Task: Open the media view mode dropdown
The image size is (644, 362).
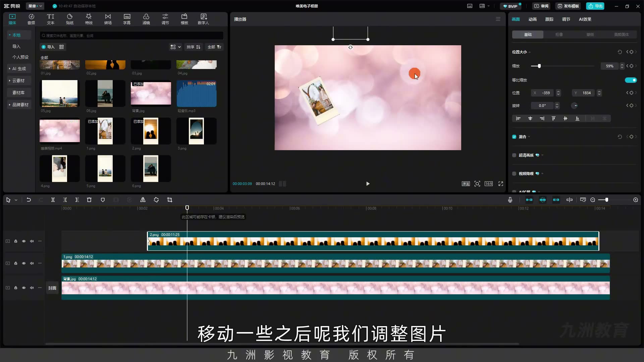Action: pyautogui.click(x=175, y=47)
